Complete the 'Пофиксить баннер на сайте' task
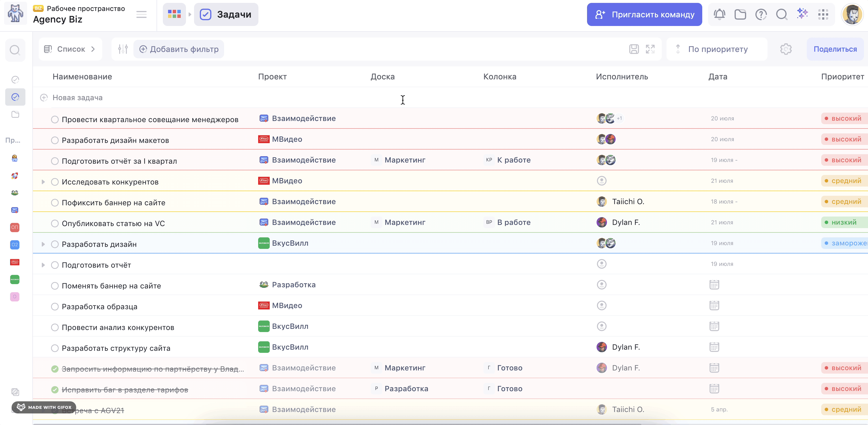868x425 pixels. pos(55,203)
